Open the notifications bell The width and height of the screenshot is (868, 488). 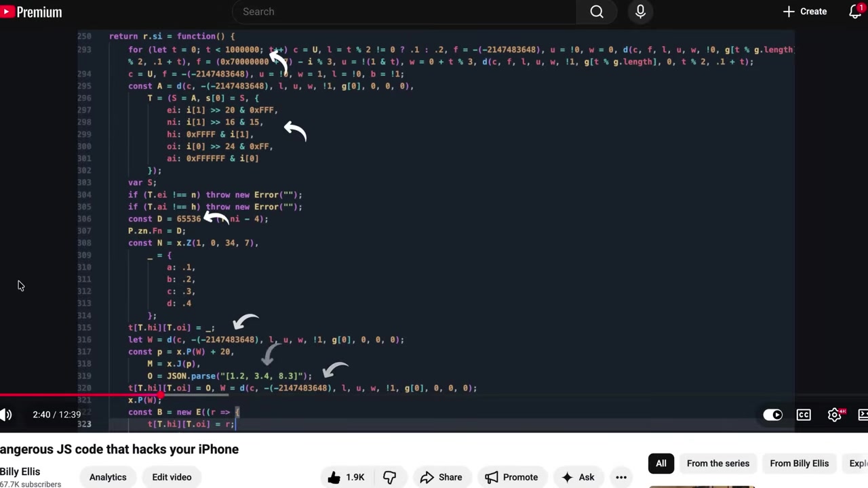(856, 12)
